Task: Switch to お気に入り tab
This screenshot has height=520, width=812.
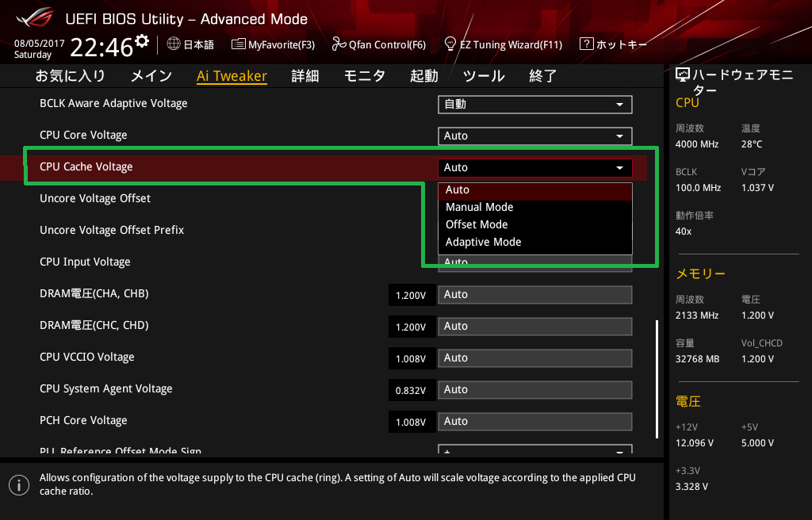Action: point(71,76)
